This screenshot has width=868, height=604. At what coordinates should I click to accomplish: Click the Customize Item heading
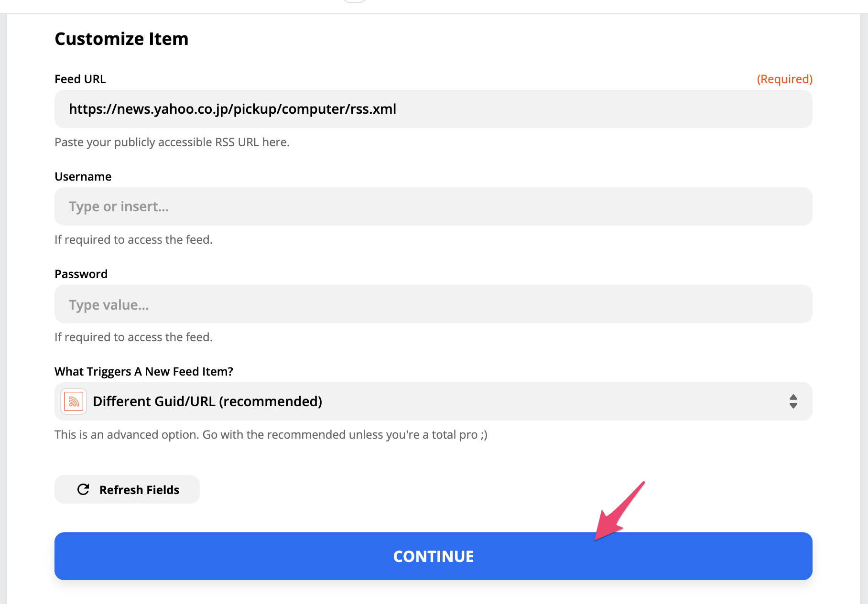pos(121,39)
